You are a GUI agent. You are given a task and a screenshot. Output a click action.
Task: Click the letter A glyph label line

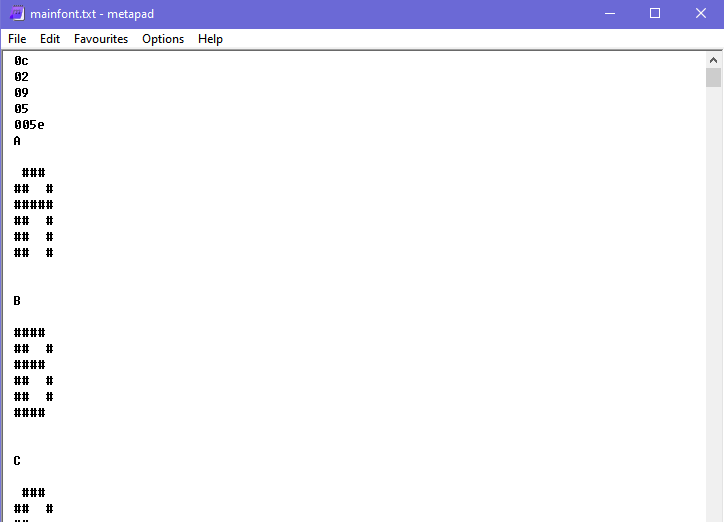point(18,141)
